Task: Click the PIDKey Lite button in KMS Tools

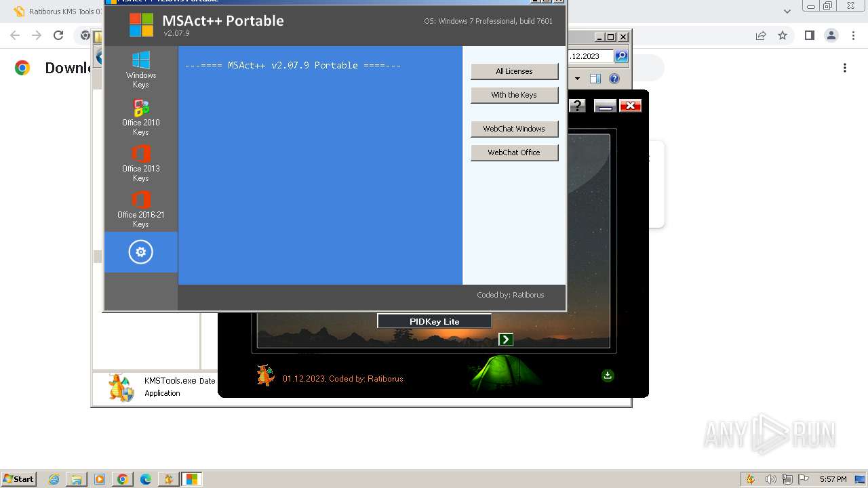Action: coord(434,321)
